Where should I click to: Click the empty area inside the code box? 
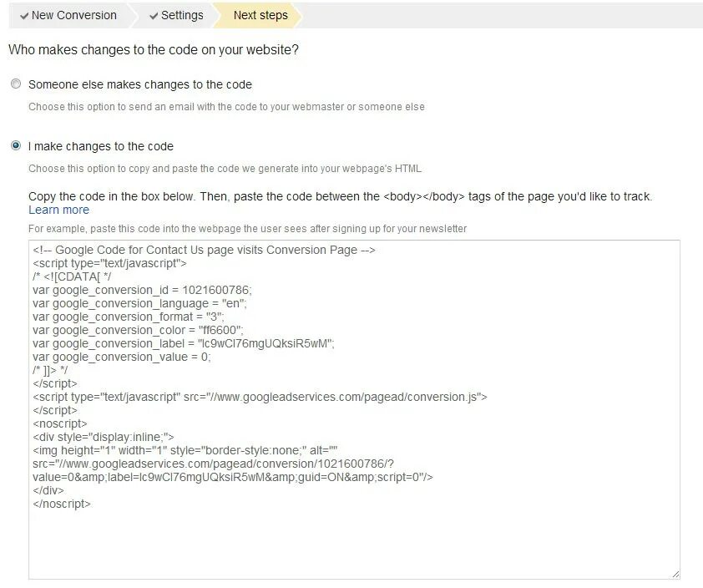354,543
